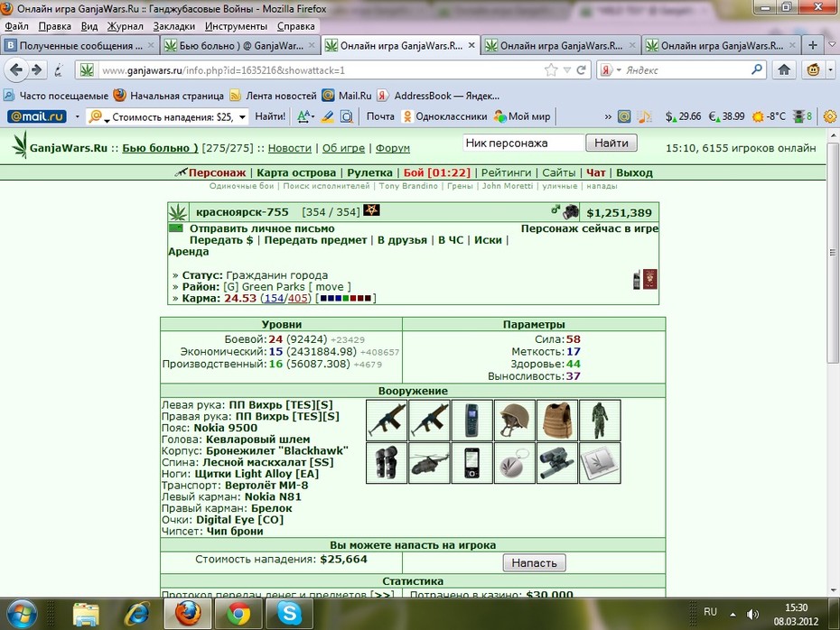The width and height of the screenshot is (840, 630).
Task: Click mobile phone icon in status panel
Action: [x=637, y=281]
